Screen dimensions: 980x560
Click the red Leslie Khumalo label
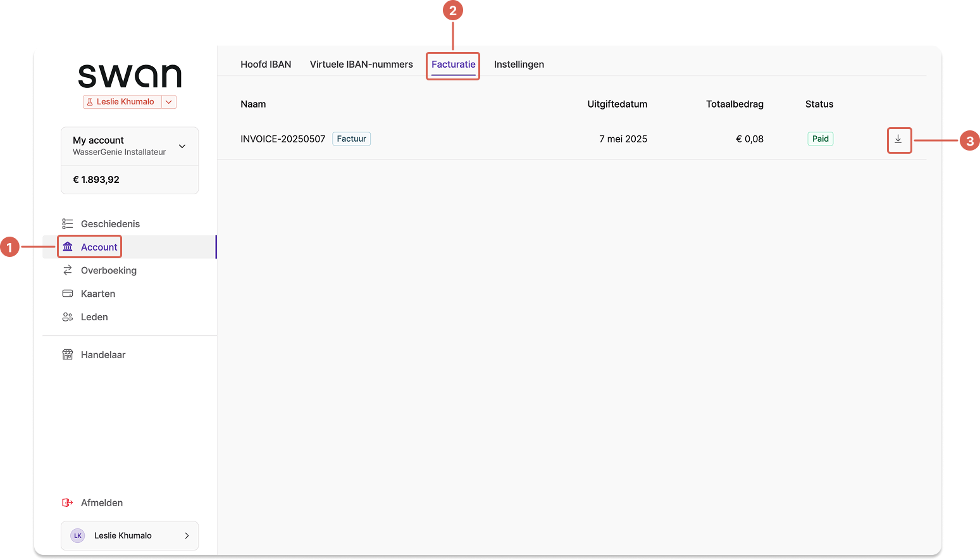[125, 102]
